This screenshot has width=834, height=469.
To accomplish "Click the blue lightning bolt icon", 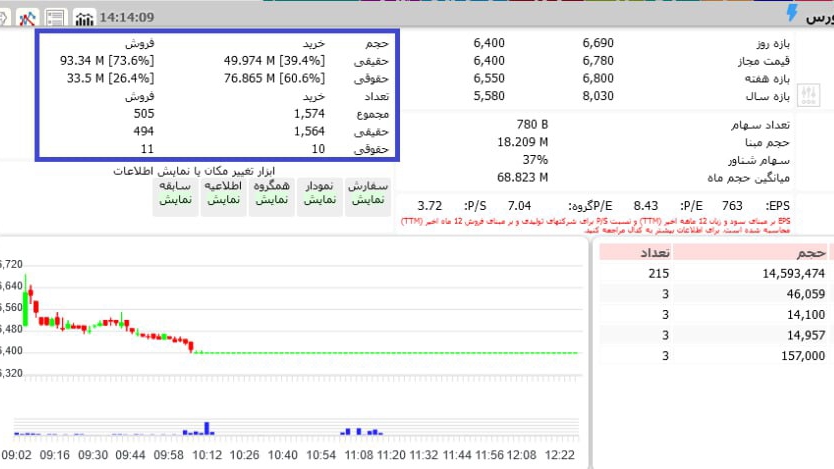I will [x=792, y=13].
